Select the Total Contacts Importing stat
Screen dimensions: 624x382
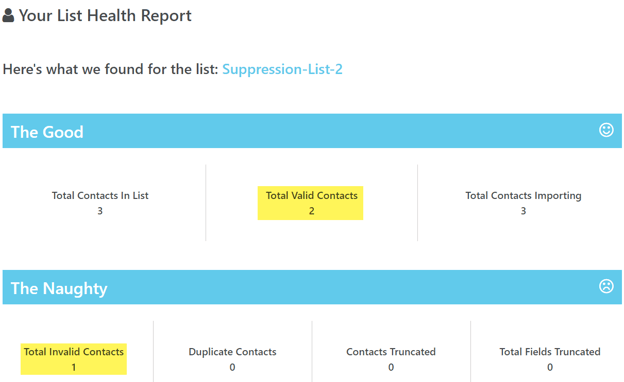[x=523, y=203]
